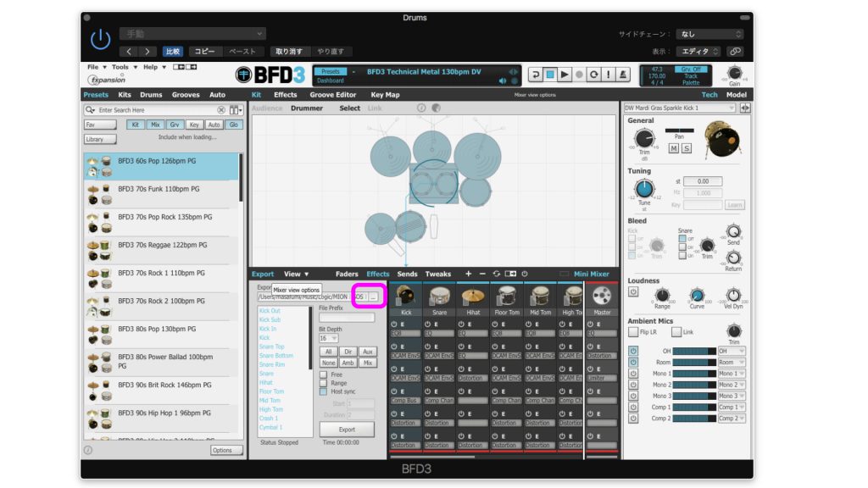Open the mixer View dropdown menu
The width and height of the screenshot is (868, 488).
tap(296, 274)
